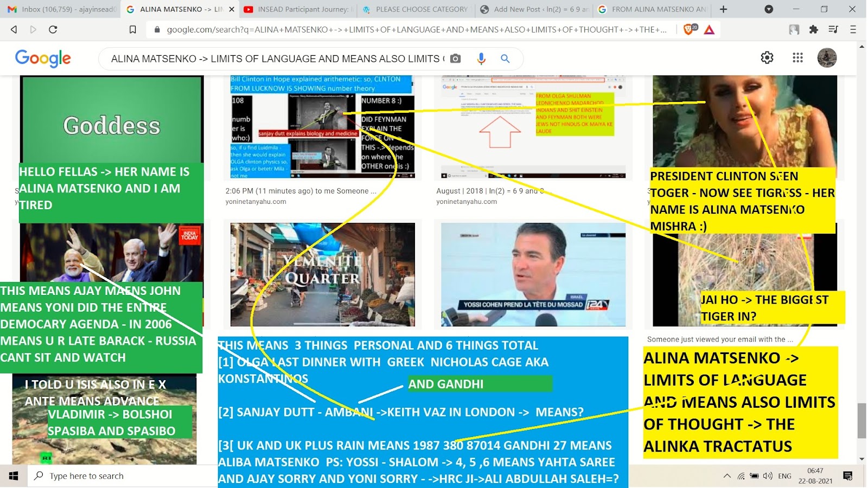The width and height of the screenshot is (868, 488).
Task: Open the browser extensions puzzle icon
Action: coord(813,30)
